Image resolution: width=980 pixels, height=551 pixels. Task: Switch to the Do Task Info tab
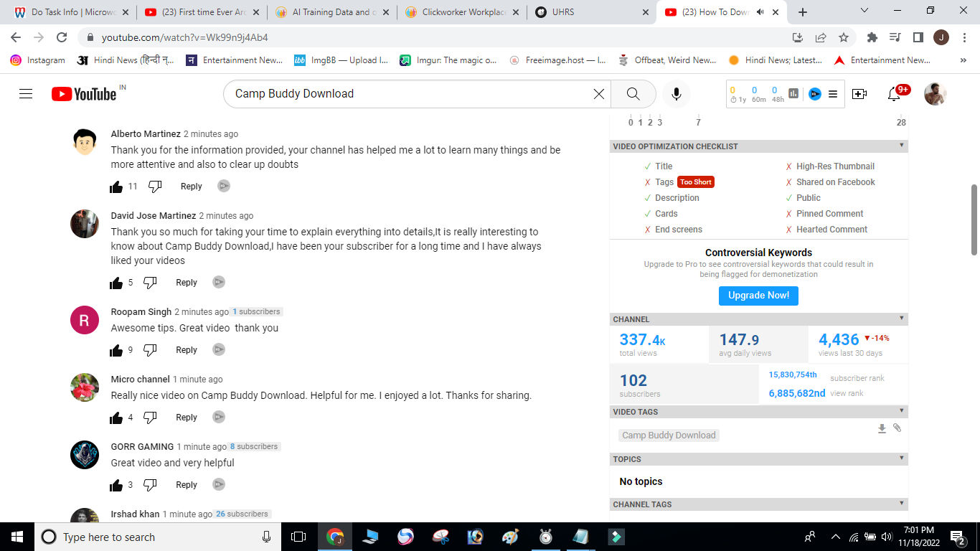(71, 12)
